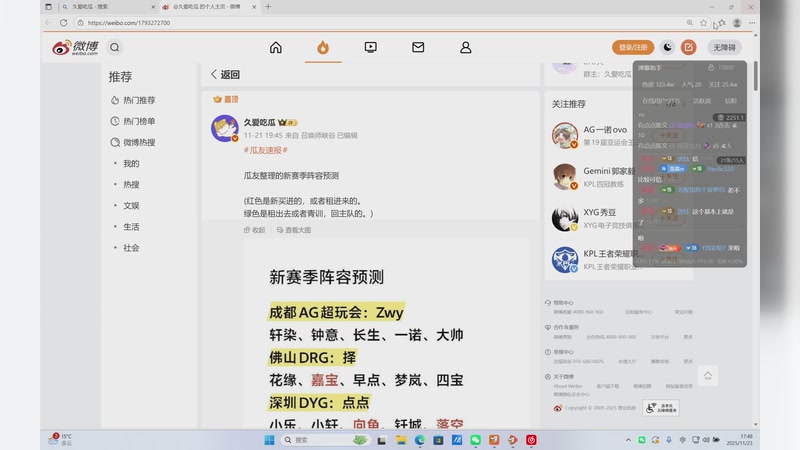Open the video play icon in the nav bar
800x450 pixels.
[x=370, y=47]
